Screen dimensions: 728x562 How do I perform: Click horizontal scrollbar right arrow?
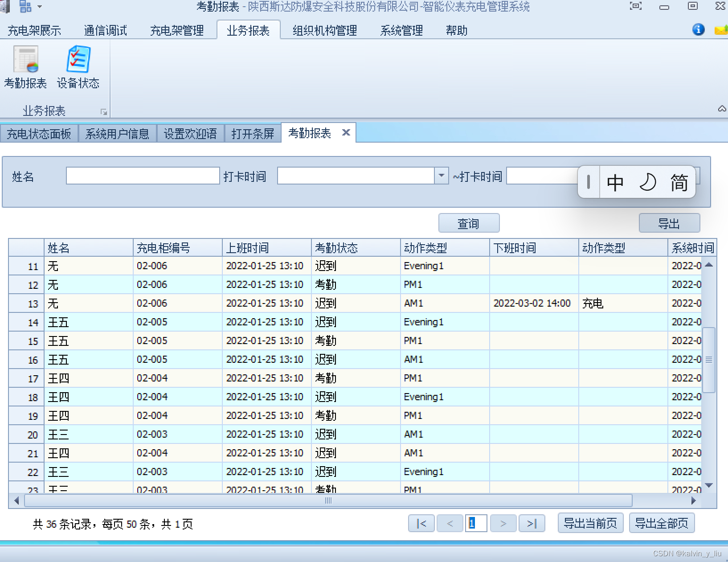pyautogui.click(x=693, y=501)
